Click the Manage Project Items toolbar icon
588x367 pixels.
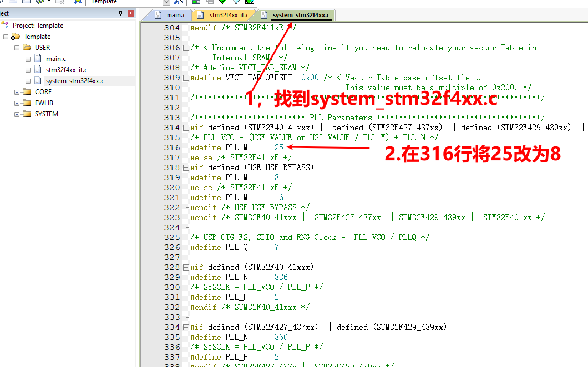[196, 2]
